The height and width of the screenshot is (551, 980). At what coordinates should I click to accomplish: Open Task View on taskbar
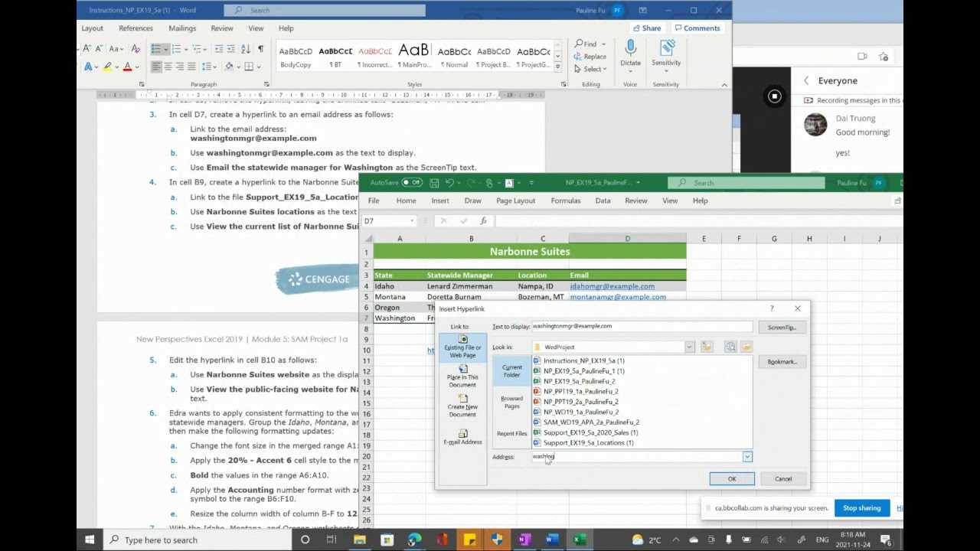(332, 540)
